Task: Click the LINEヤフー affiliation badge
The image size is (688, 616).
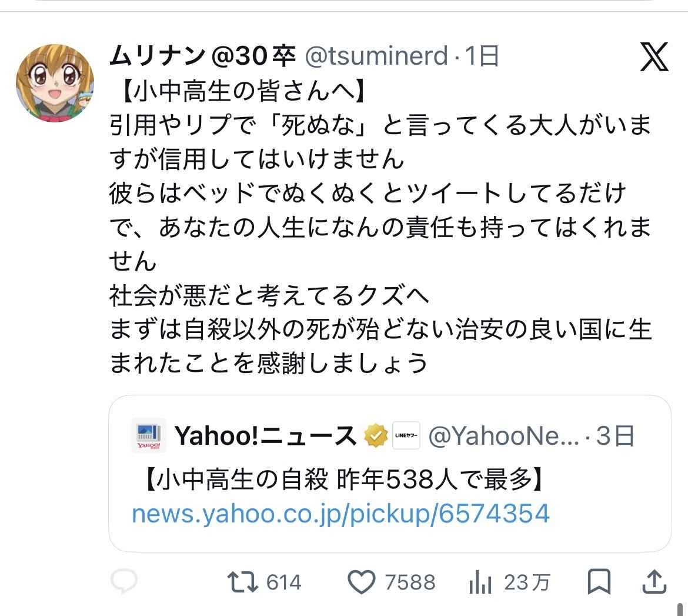Action: click(406, 436)
